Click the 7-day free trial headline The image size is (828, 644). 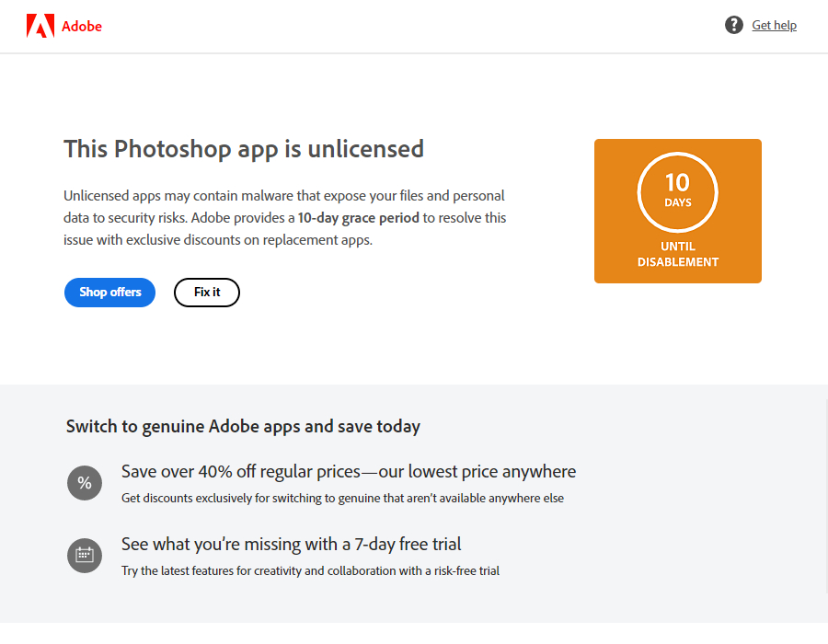(x=292, y=544)
